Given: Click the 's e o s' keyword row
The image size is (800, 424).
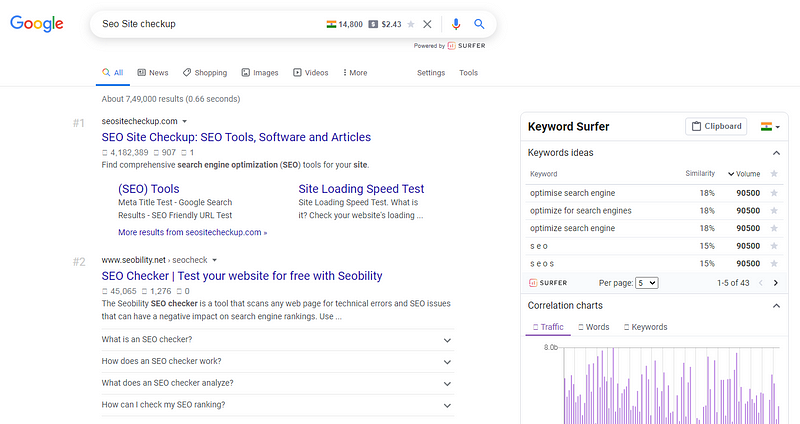Looking at the screenshot, I should point(654,264).
